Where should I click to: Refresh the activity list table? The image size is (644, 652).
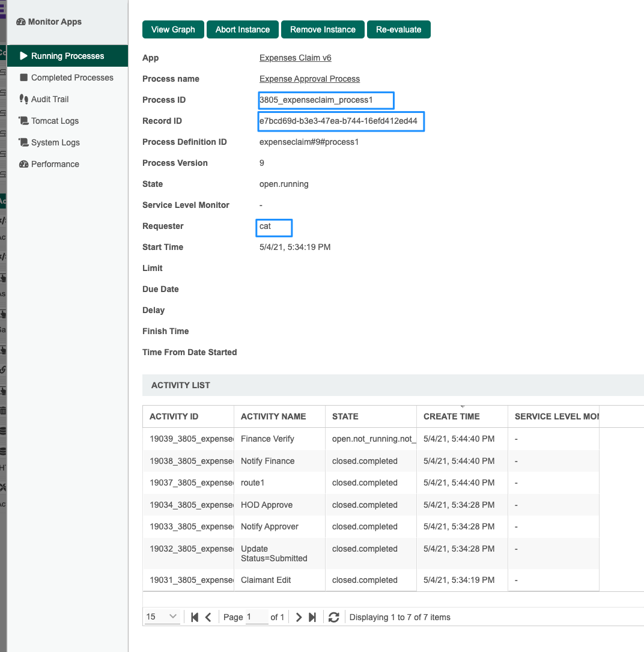(334, 617)
